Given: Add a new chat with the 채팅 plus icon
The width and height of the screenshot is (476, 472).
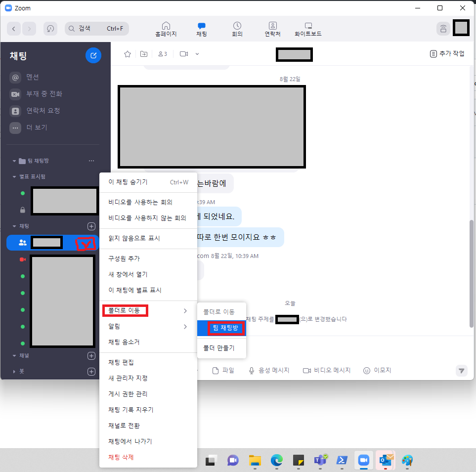Looking at the screenshot, I should [x=91, y=226].
